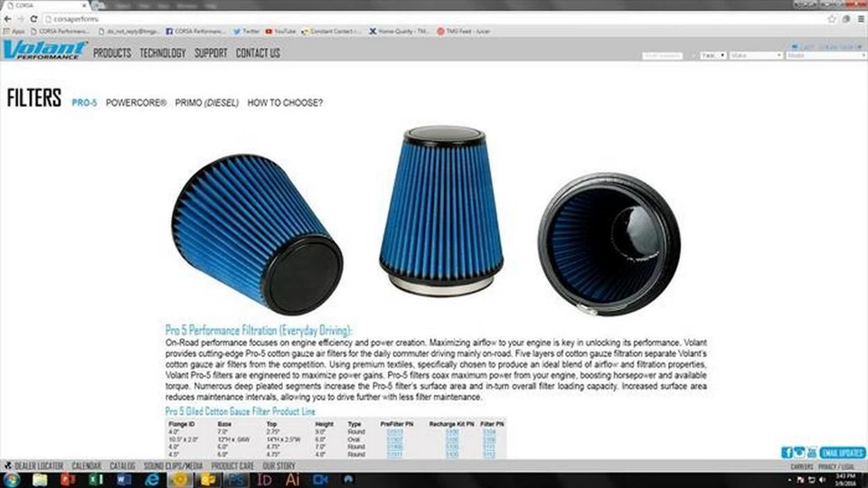Click the angled blue filter image

pyautogui.click(x=257, y=233)
